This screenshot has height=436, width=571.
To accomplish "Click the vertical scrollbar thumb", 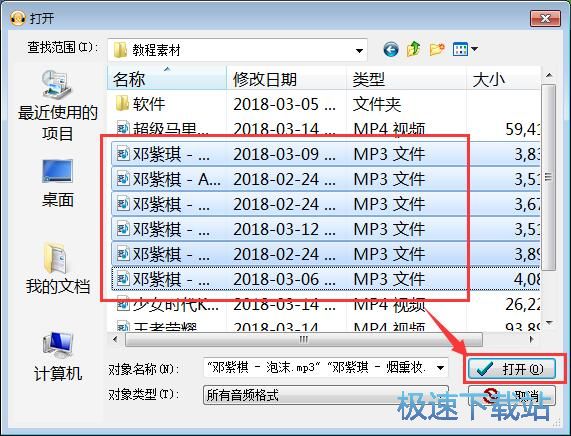I will pos(549,177).
